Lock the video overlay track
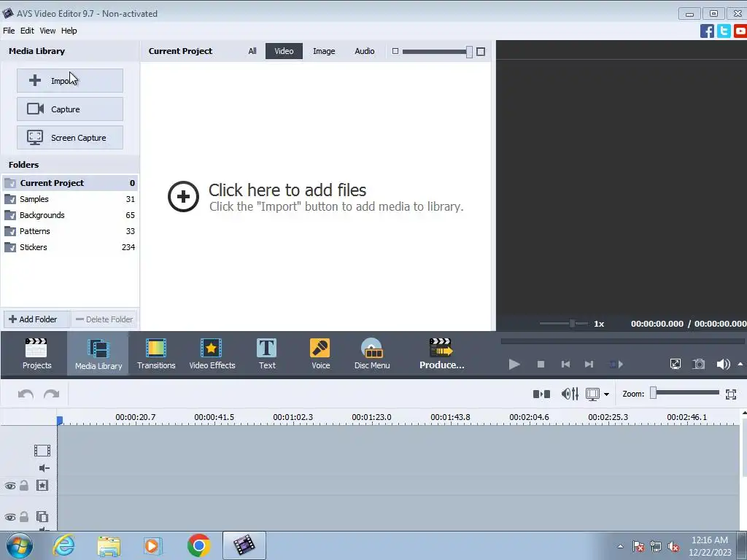The width and height of the screenshot is (747, 560). [24, 517]
